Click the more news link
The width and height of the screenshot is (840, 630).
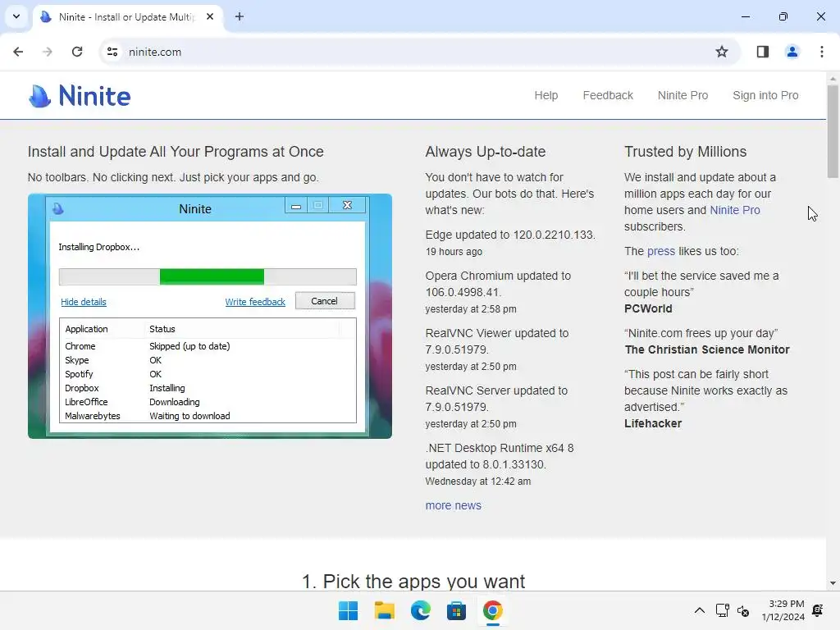(453, 505)
